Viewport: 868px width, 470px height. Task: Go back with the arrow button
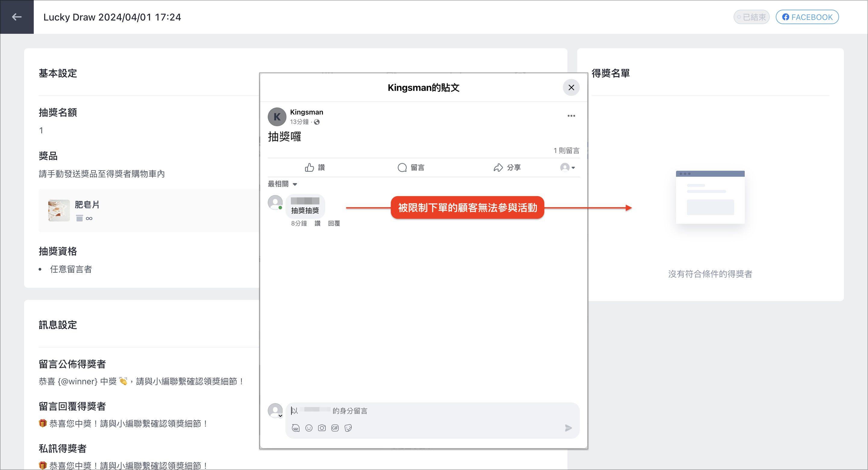pyautogui.click(x=17, y=17)
